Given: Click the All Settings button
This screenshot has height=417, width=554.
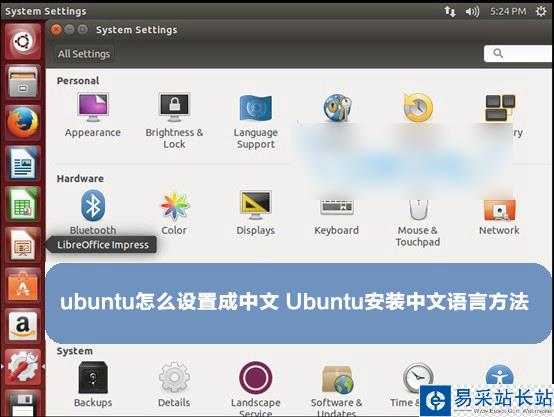Looking at the screenshot, I should pos(84,54).
